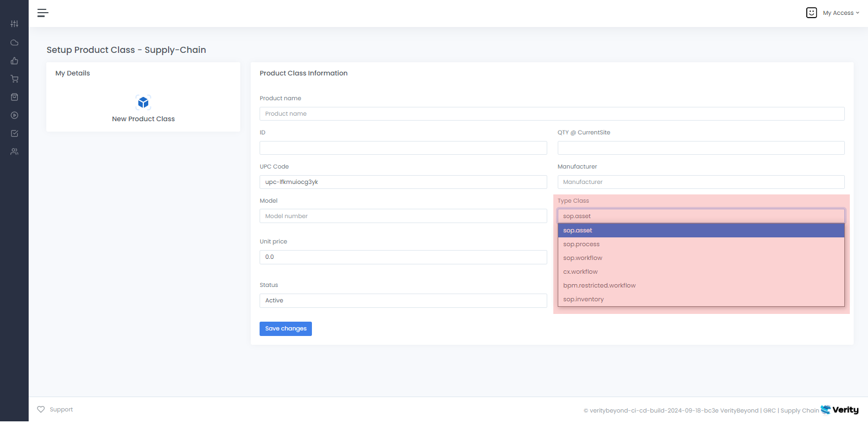Click the thumbs-up icon in sidebar
Image resolution: width=868 pixels, height=423 pixels.
click(14, 61)
